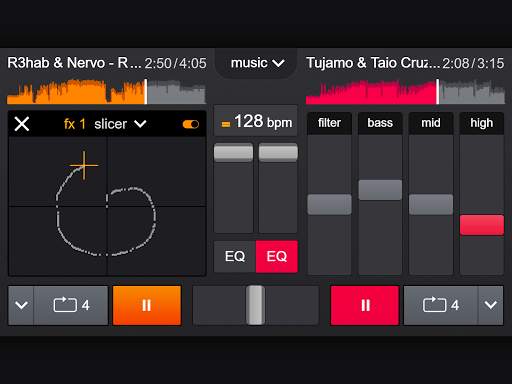Screen dimensions: 512x384
Task: Click the Tujamo & Taio Cruz track title
Action: click(x=373, y=63)
